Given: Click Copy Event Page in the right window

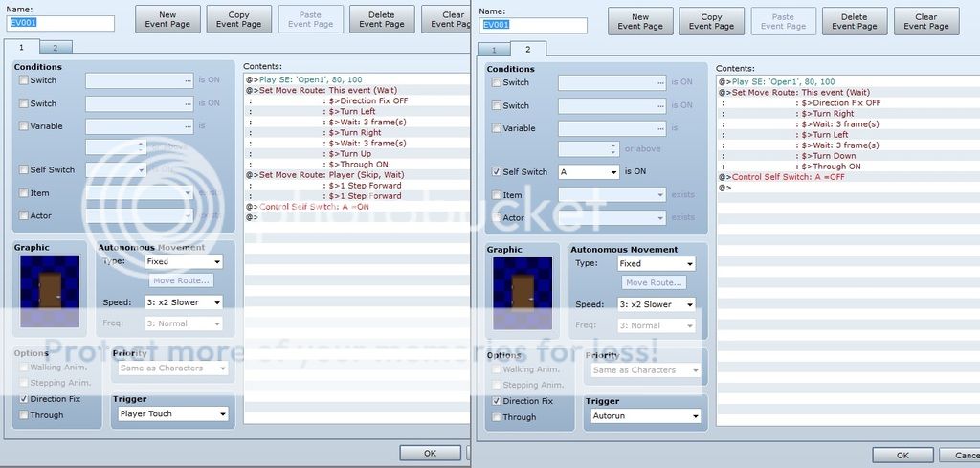Looking at the screenshot, I should tap(711, 22).
